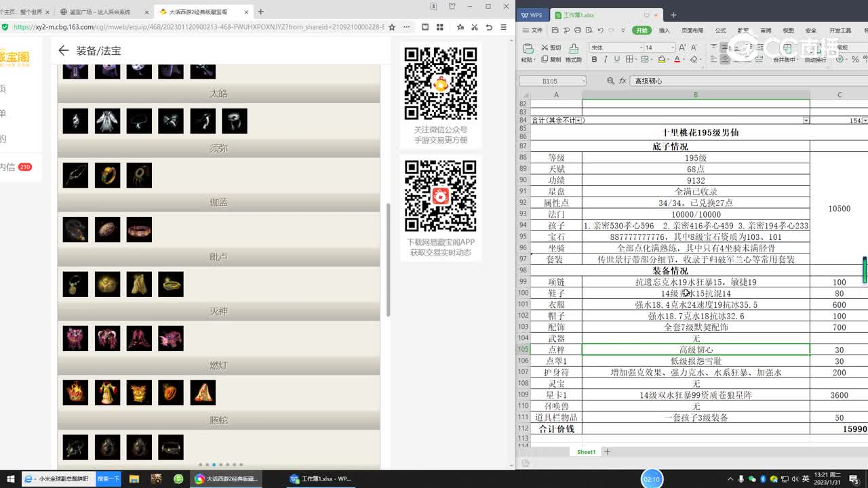
Task: Click the back arrow beside 装备/法宝
Action: pyautogui.click(x=64, y=51)
